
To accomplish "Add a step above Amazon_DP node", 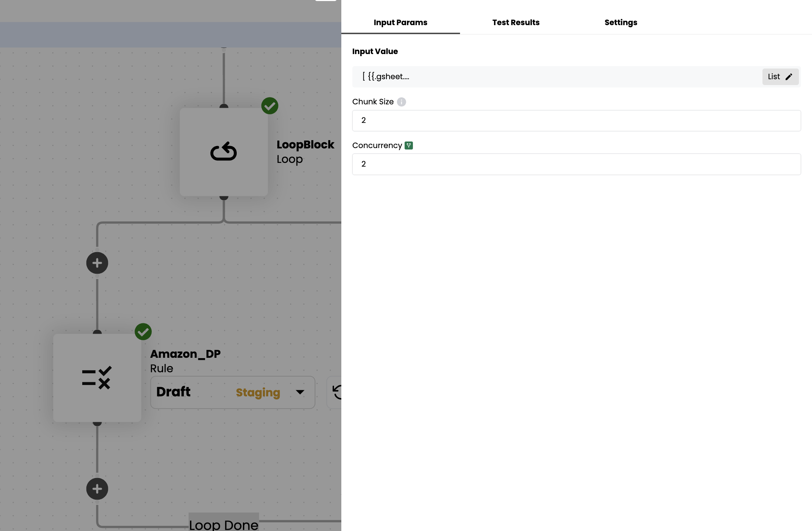I will click(x=97, y=263).
